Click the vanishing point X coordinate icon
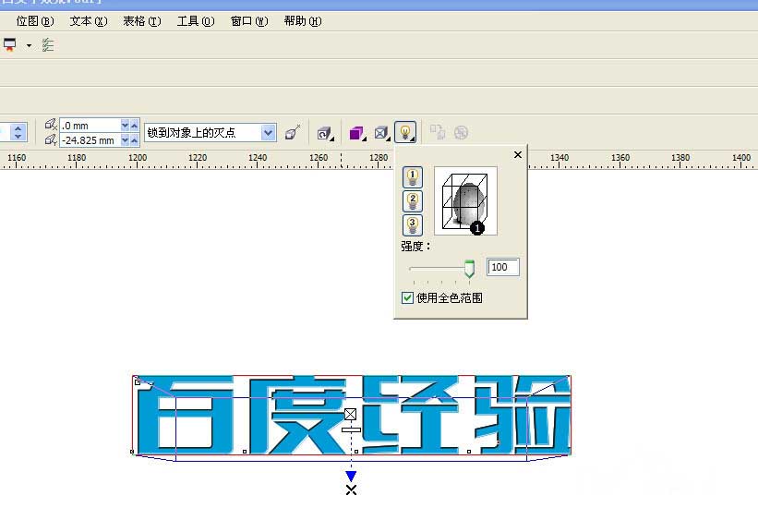758x532 pixels. pos(51,125)
